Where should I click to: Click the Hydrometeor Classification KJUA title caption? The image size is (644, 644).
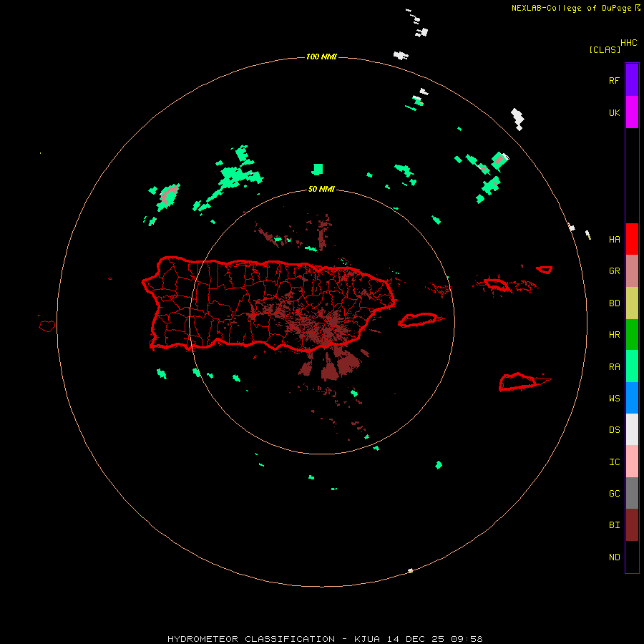325,639
